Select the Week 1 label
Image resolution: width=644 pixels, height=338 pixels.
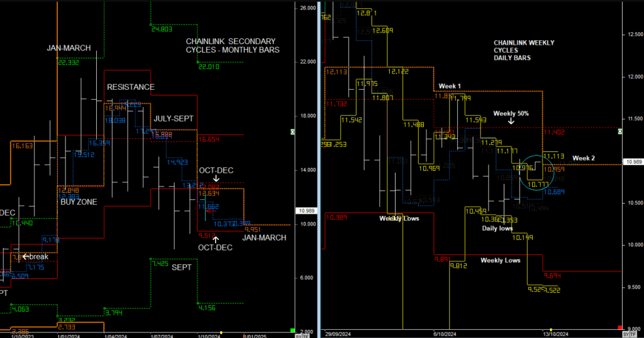coord(449,86)
